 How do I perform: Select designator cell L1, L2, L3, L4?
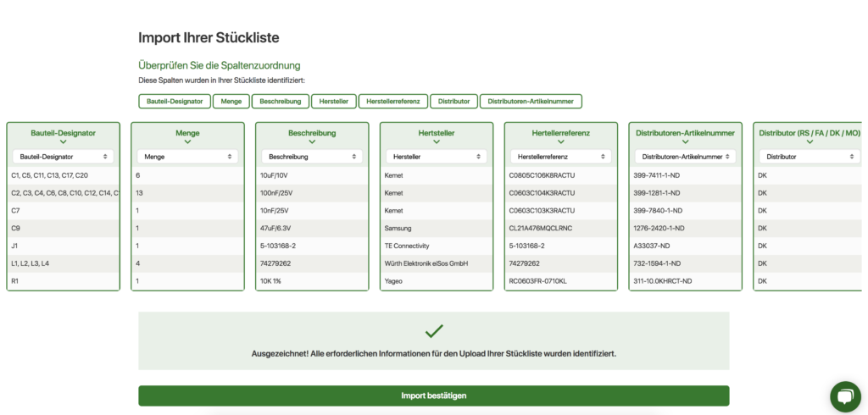tap(63, 263)
